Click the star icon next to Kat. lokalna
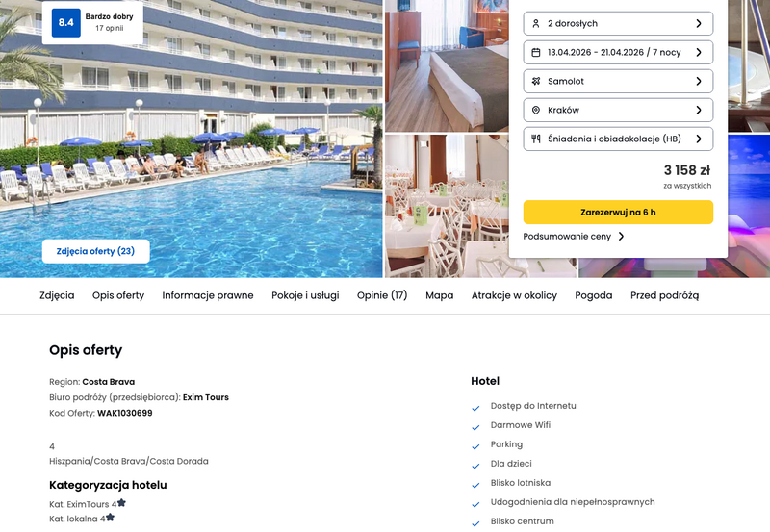The image size is (770, 532). tap(110, 518)
